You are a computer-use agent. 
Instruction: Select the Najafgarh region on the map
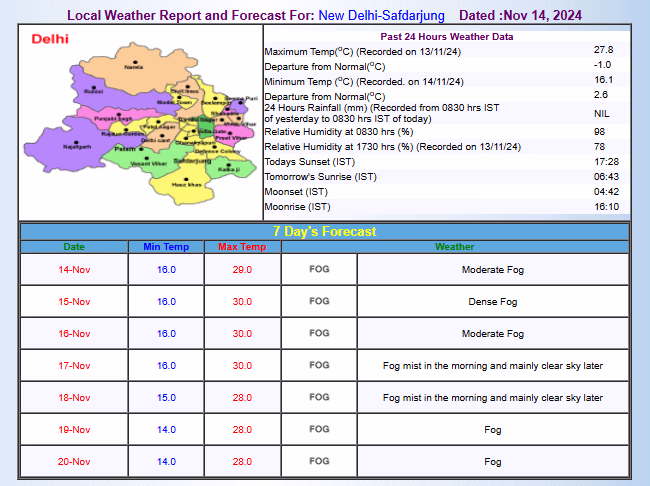(77, 143)
